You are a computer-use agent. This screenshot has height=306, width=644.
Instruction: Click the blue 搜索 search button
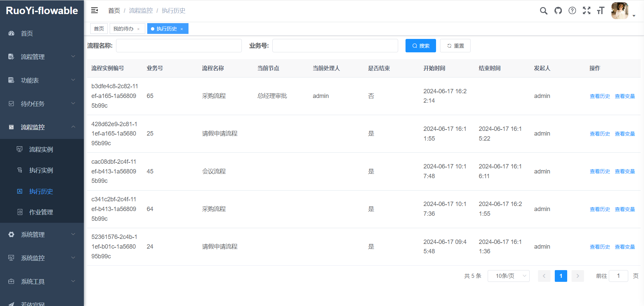(421, 46)
